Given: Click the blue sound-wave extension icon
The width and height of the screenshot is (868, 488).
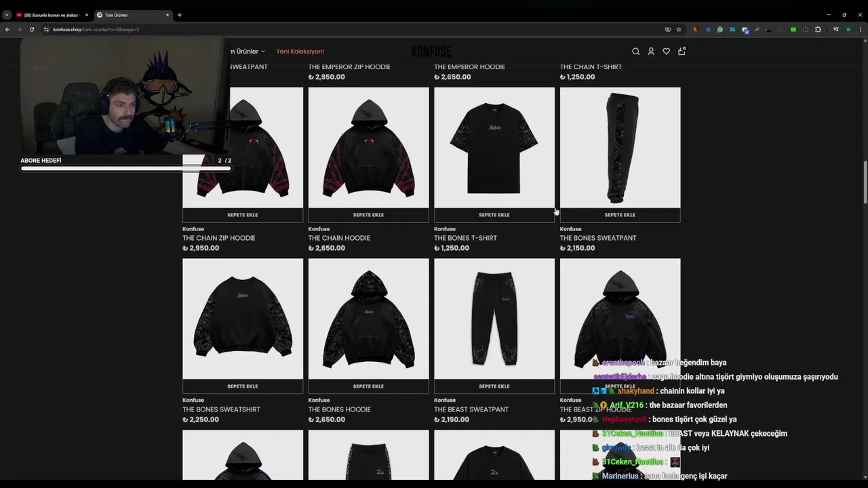Looking at the screenshot, I should pyautogui.click(x=708, y=29).
